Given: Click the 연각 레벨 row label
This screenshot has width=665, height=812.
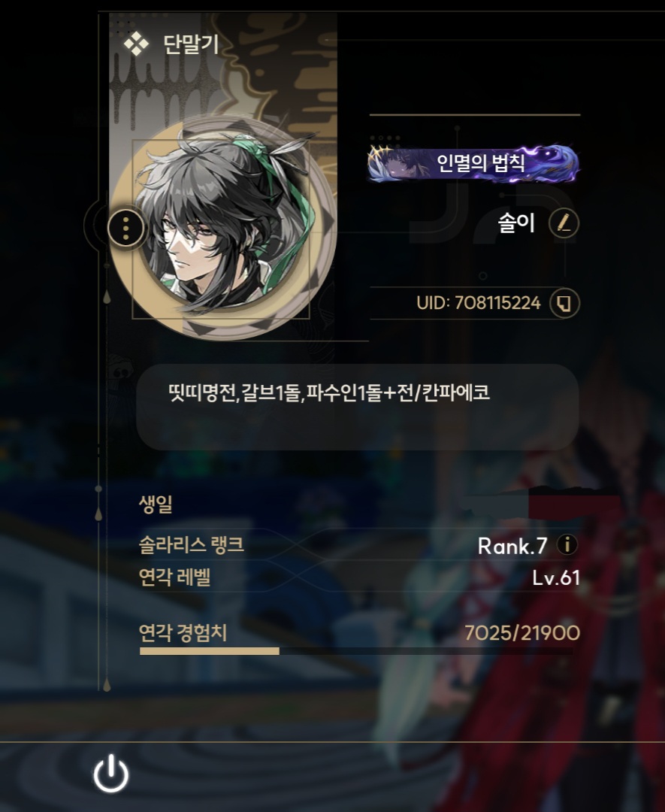Looking at the screenshot, I should tap(174, 577).
